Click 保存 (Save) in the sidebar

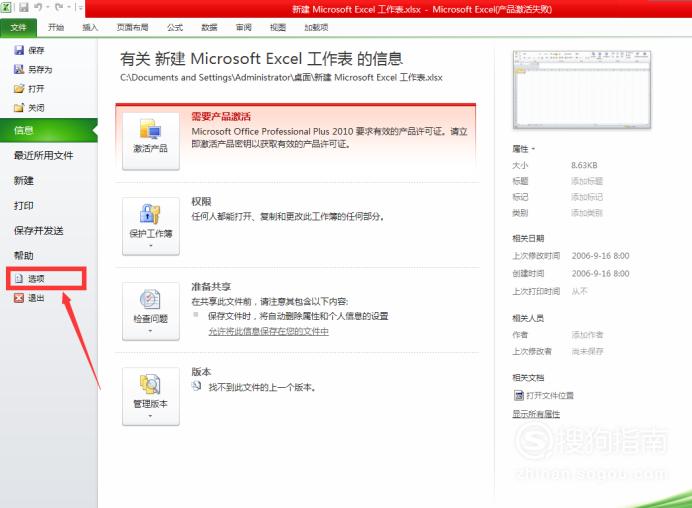(29, 50)
